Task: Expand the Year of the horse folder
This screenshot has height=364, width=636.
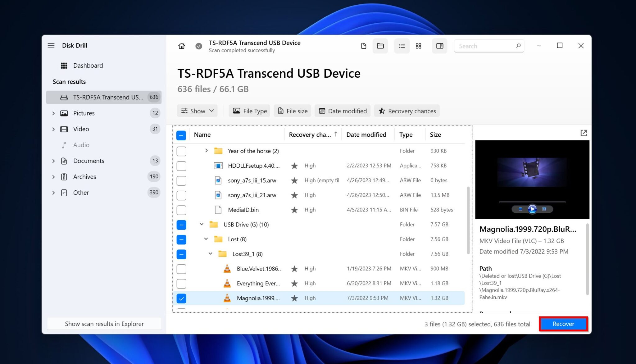Action: click(x=207, y=151)
